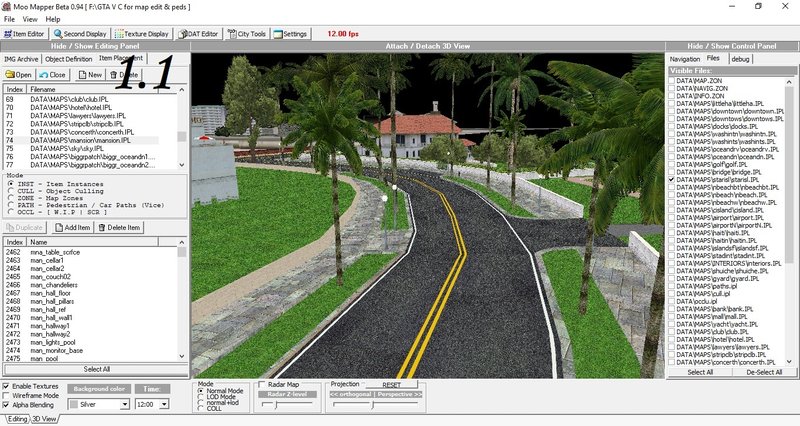Click Visible Files list scroll down arrow
This screenshot has width=800, height=426.
click(x=789, y=361)
